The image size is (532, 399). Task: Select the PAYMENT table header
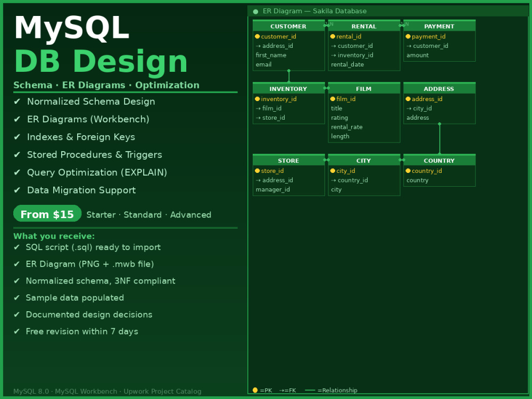[439, 26]
